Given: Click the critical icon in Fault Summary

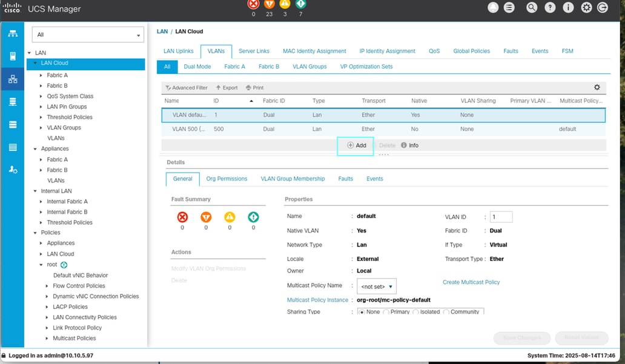Looking at the screenshot, I should pyautogui.click(x=182, y=217).
